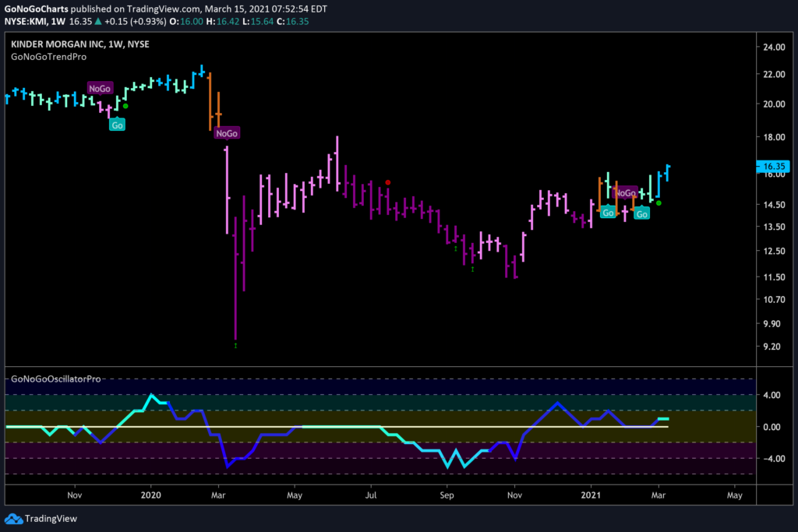This screenshot has width=798, height=532.
Task: Click the 12.50 price axis label
Action: (774, 252)
